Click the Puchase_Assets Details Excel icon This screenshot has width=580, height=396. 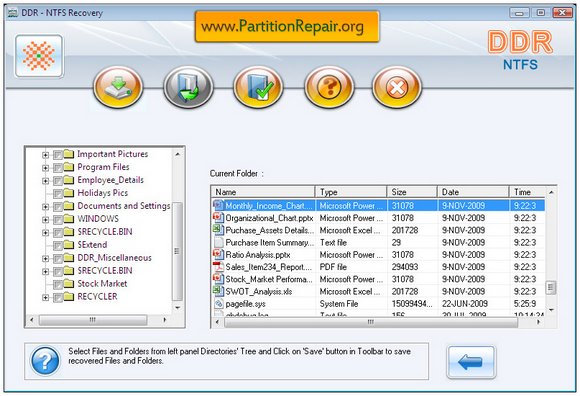pos(219,229)
